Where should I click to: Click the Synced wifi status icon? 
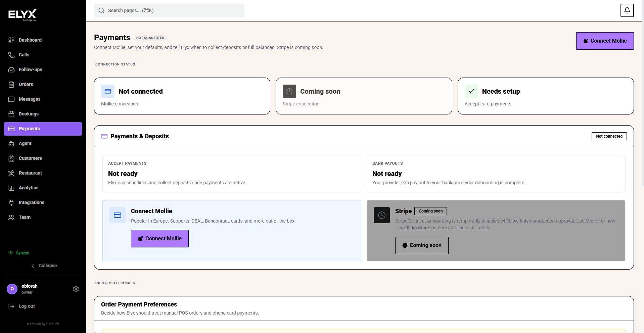11,253
